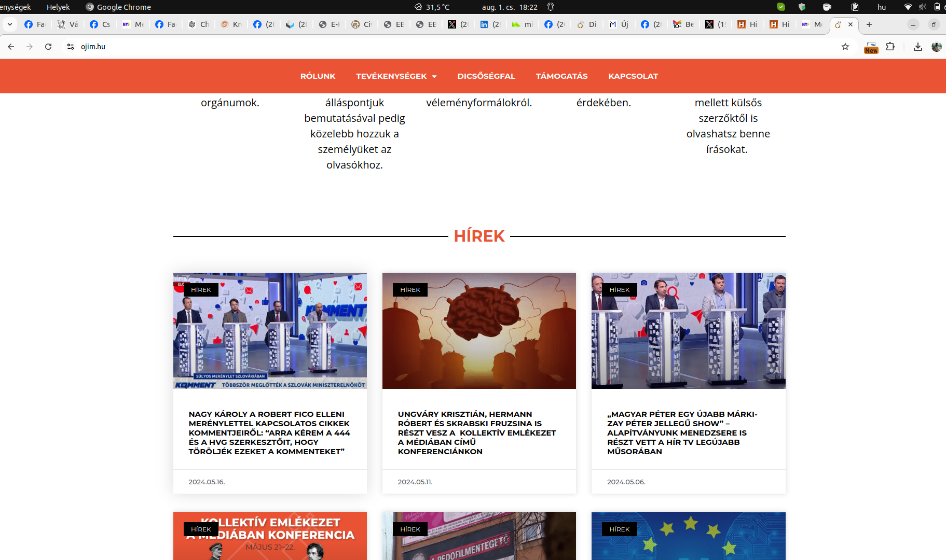Open the Chrome extensions puzzle icon

tap(890, 47)
